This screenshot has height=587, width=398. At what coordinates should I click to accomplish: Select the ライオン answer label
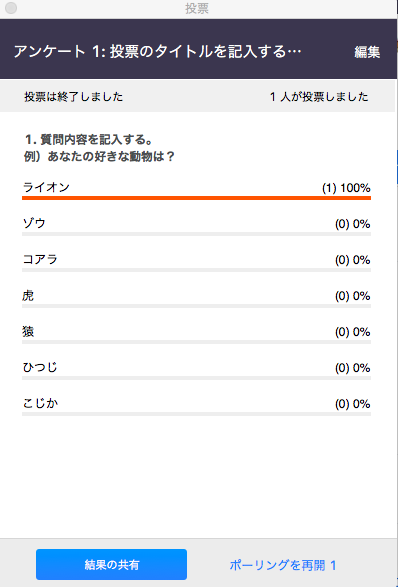click(x=46, y=187)
